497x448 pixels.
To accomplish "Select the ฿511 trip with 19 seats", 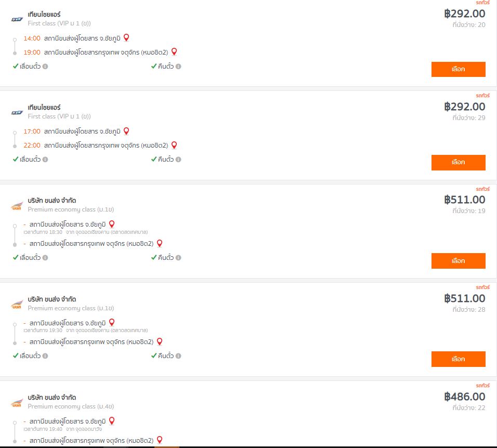I will (459, 261).
